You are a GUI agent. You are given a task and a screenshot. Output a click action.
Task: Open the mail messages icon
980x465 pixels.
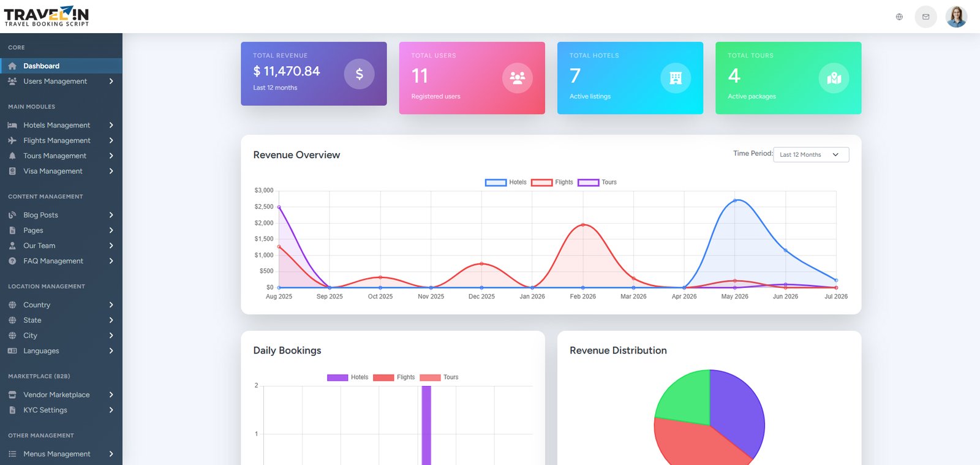coord(925,17)
